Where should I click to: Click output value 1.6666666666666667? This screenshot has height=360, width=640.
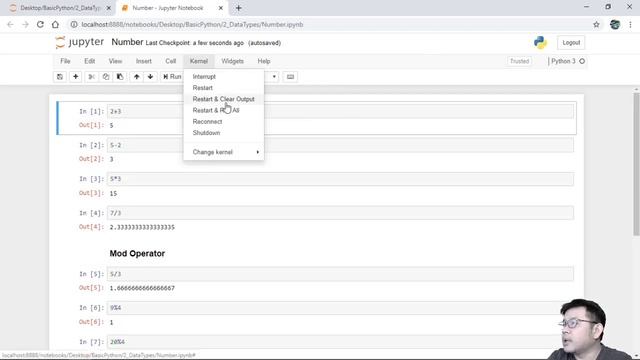coord(142,288)
